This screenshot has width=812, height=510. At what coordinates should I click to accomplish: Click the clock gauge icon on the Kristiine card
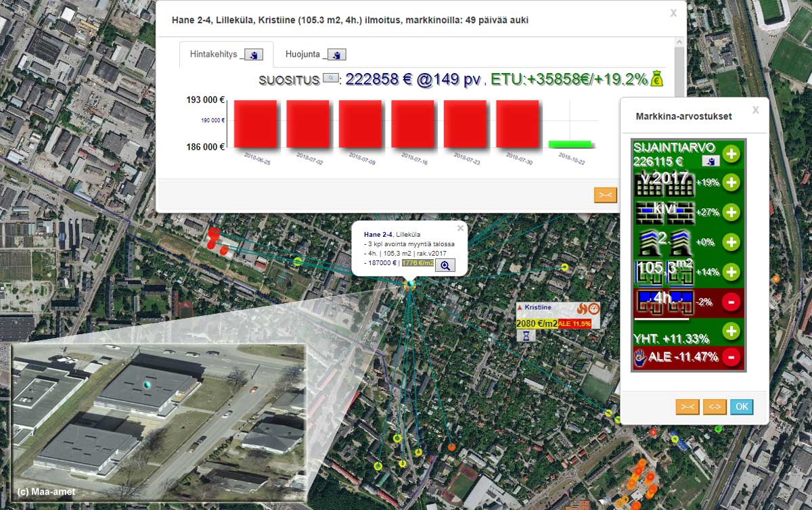[593, 309]
